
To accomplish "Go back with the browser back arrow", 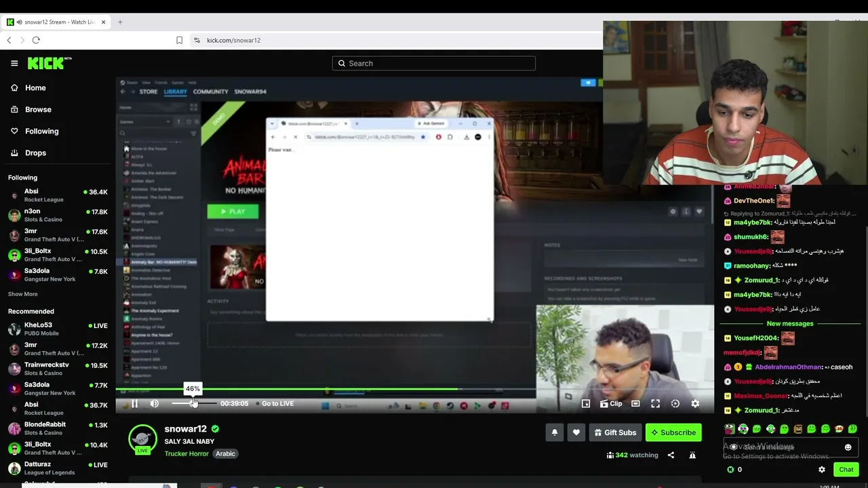I will tap(9, 40).
